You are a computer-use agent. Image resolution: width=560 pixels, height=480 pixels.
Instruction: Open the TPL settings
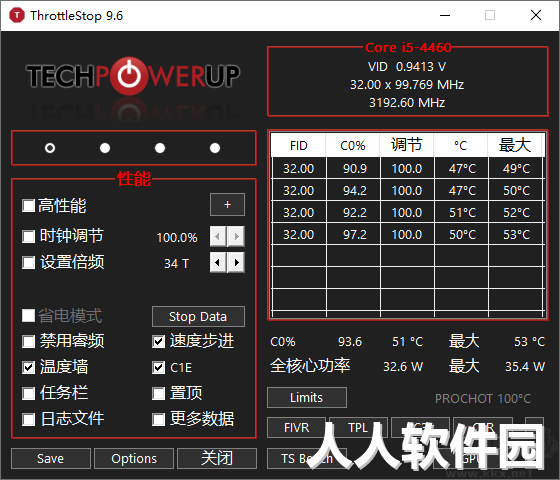click(x=358, y=428)
